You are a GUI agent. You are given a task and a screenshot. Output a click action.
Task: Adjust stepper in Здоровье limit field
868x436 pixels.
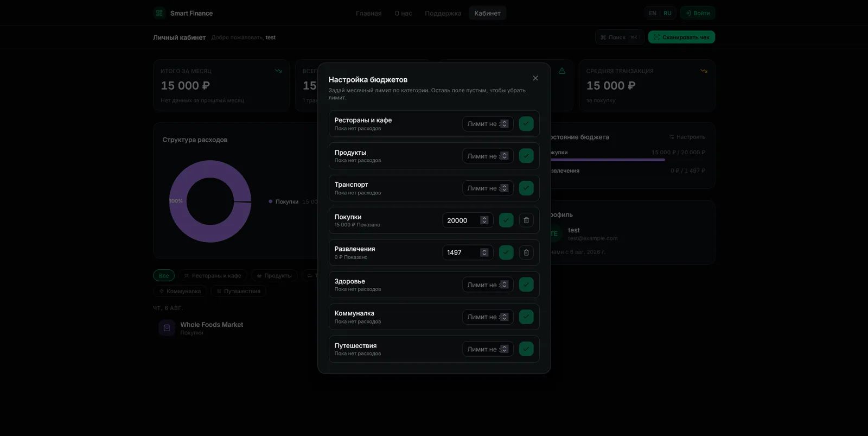pos(504,285)
